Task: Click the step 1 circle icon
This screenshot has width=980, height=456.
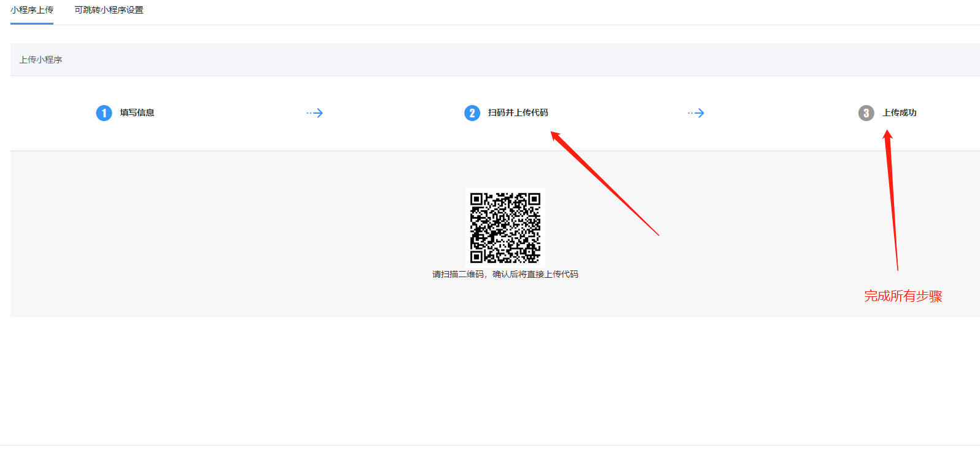Action: 104,113
